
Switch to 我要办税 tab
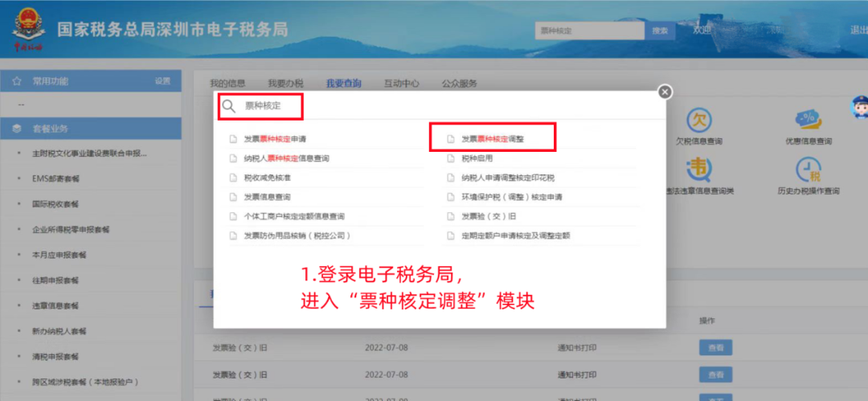click(x=285, y=84)
